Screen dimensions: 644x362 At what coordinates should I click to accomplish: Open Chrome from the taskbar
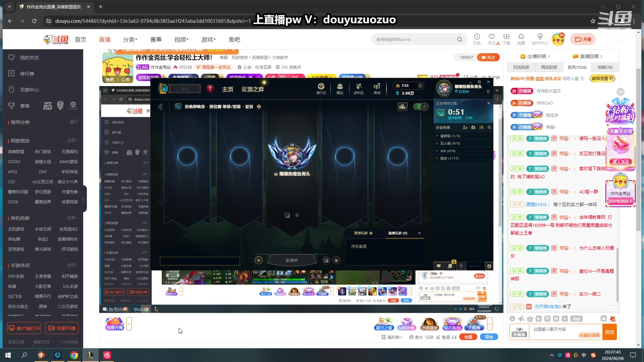tap(74, 355)
